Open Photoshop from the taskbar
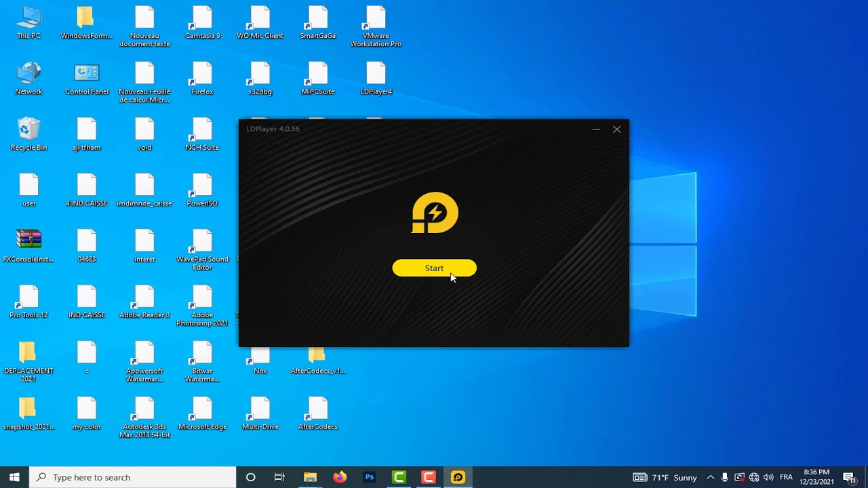Screen dimensions: 868x488 (370, 477)
